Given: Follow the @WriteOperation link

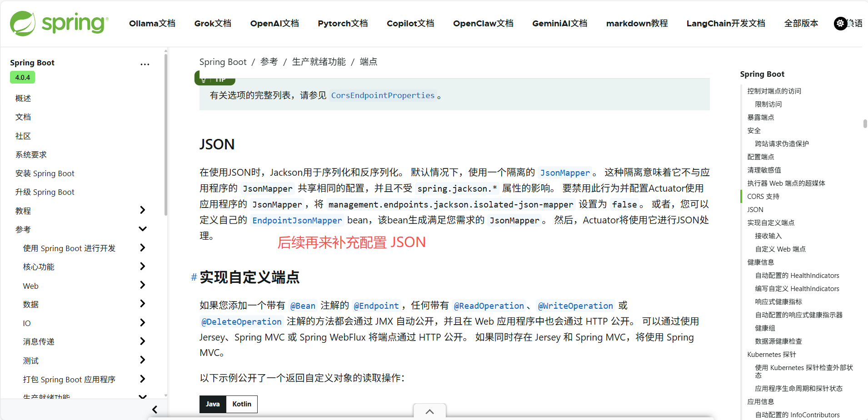Looking at the screenshot, I should [x=575, y=306].
